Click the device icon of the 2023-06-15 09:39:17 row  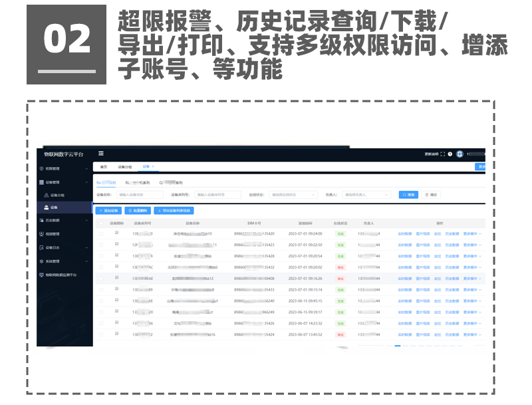click(x=116, y=311)
